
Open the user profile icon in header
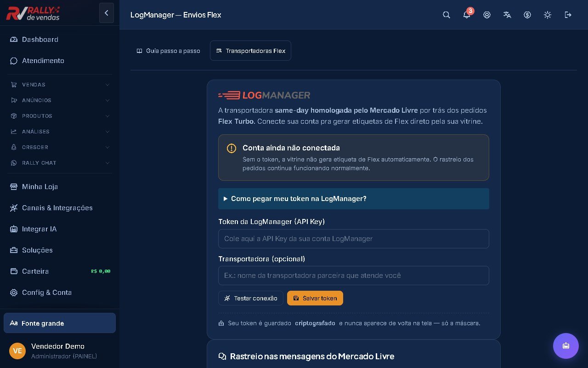click(487, 15)
